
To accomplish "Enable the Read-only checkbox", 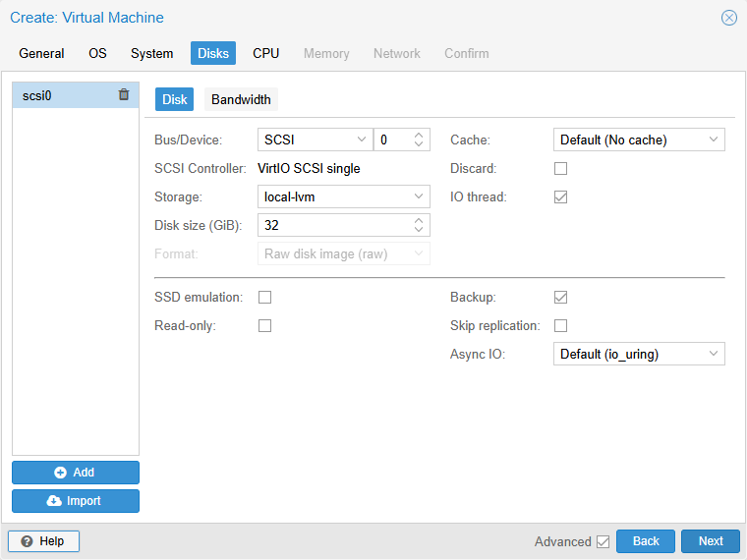I will 264,326.
